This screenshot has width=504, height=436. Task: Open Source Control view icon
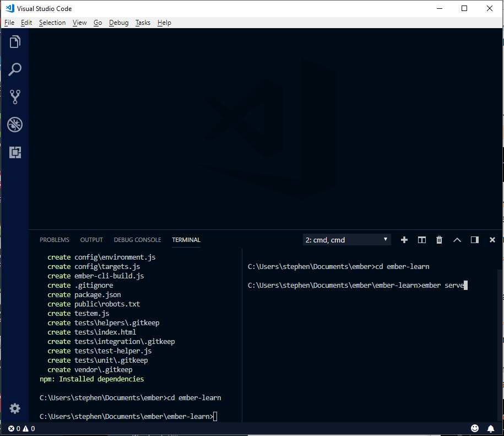pos(15,97)
